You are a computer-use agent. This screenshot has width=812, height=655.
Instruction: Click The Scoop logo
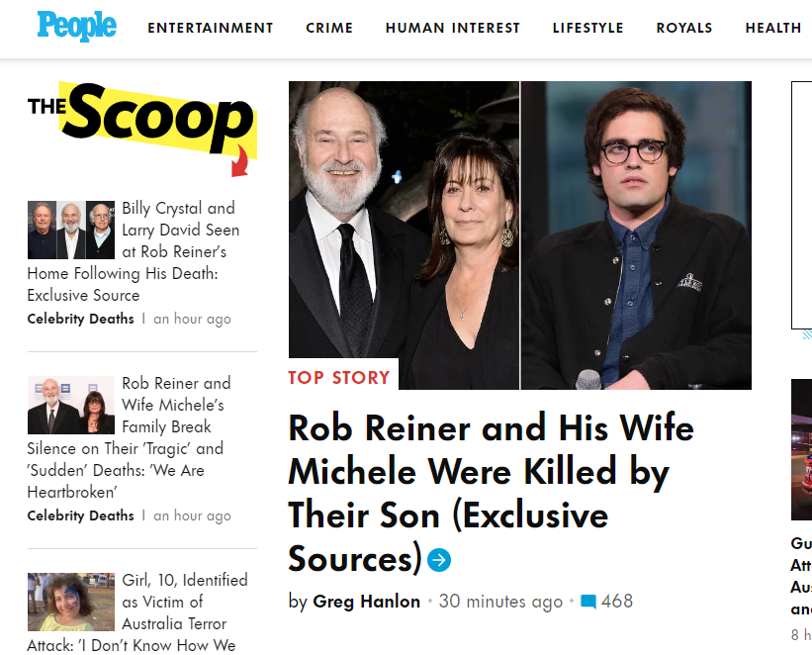pyautogui.click(x=141, y=125)
